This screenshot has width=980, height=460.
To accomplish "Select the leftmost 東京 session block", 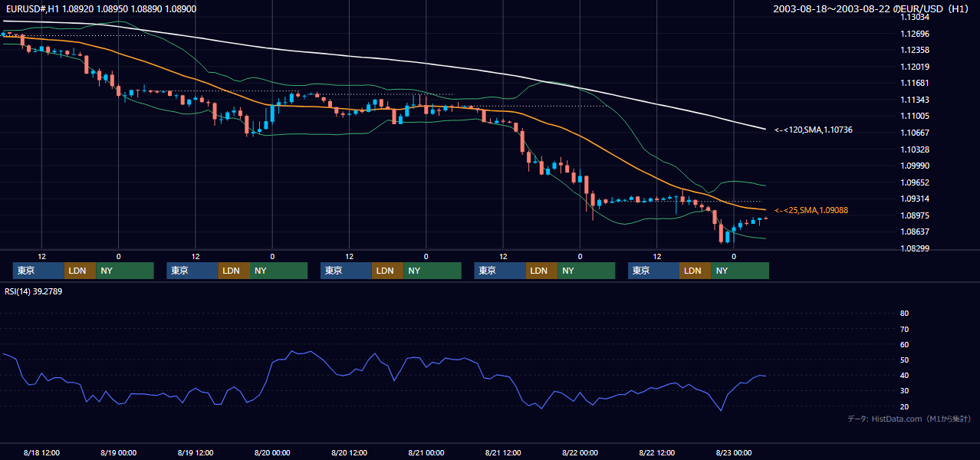I will pos(38,271).
